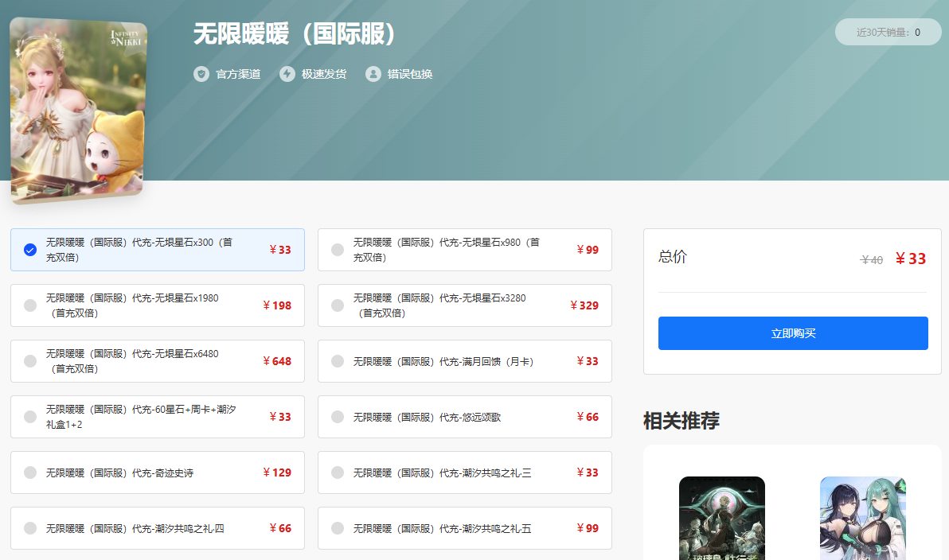The image size is (949, 560).
Task: Open the recommended cover with two anime girls
Action: click(863, 519)
